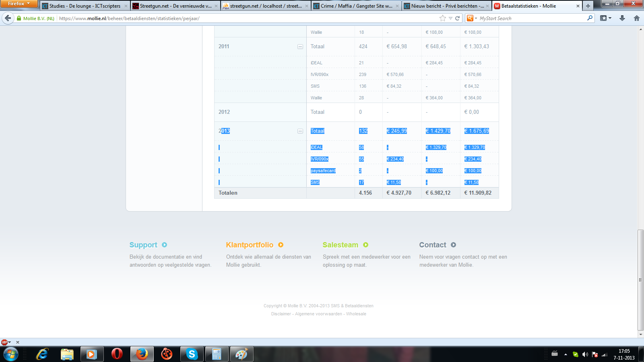Click the page vertical scrollbar thumb
The width and height of the screenshot is (644, 362).
tap(640, 280)
